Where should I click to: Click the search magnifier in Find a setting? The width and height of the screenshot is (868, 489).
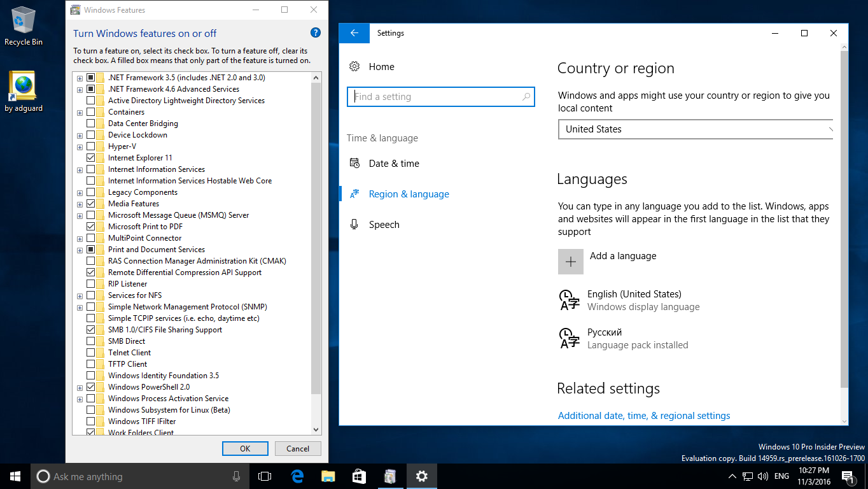[526, 97]
